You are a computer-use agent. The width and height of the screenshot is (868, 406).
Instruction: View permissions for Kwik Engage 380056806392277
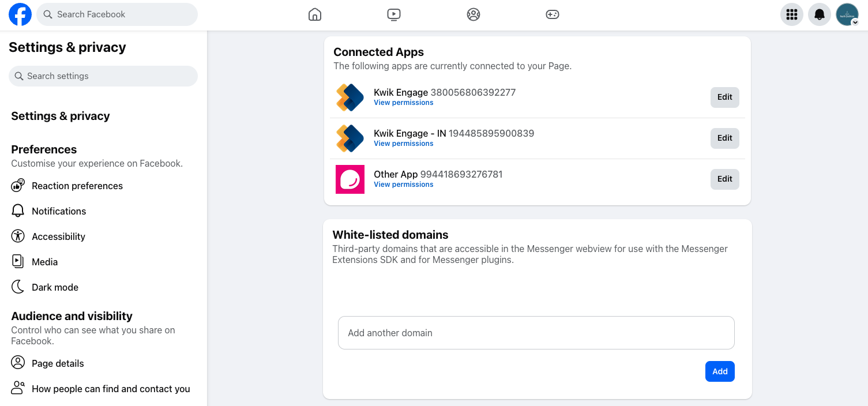coord(404,103)
